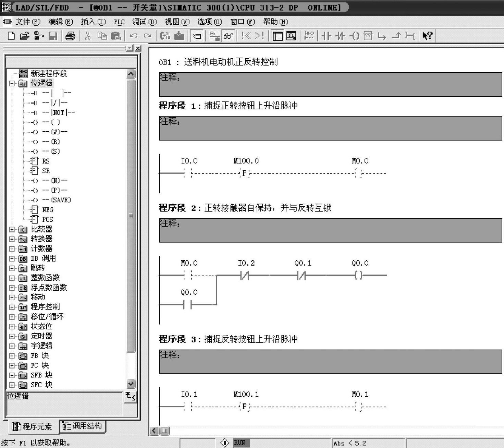
Task: Copy selection with the Copy icon
Action: 102,36
